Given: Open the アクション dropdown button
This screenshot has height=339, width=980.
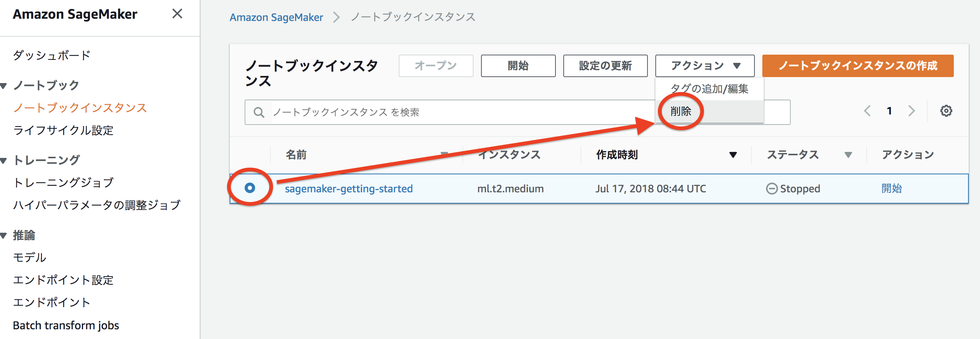Looking at the screenshot, I should click(x=705, y=66).
